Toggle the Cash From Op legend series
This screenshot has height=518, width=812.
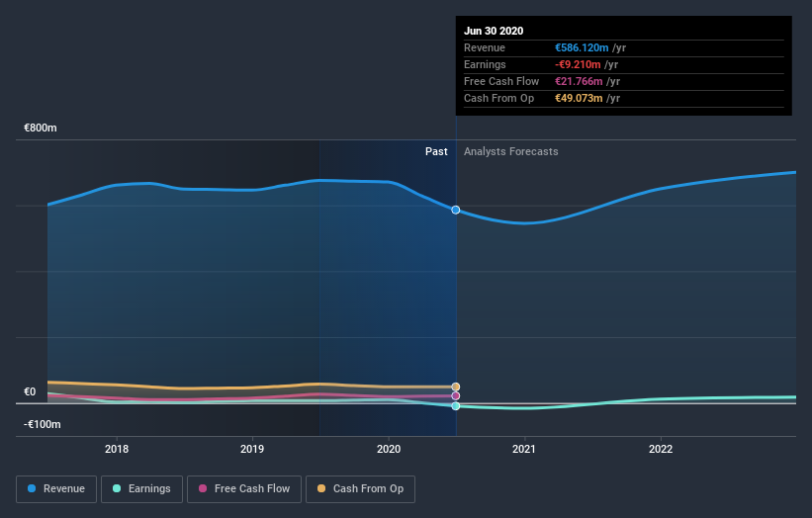(360, 489)
